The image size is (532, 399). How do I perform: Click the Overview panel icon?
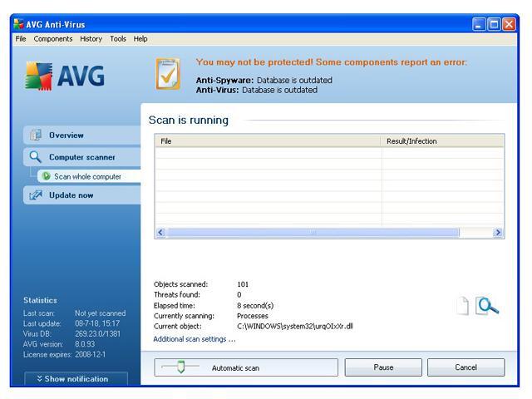click(x=35, y=135)
